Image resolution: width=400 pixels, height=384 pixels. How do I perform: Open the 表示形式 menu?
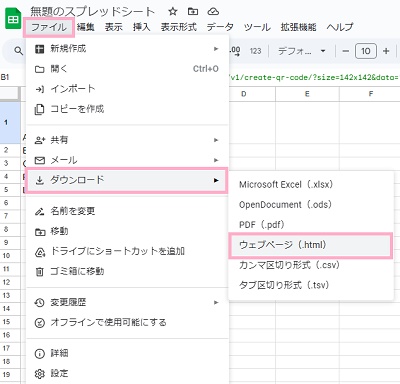click(179, 27)
